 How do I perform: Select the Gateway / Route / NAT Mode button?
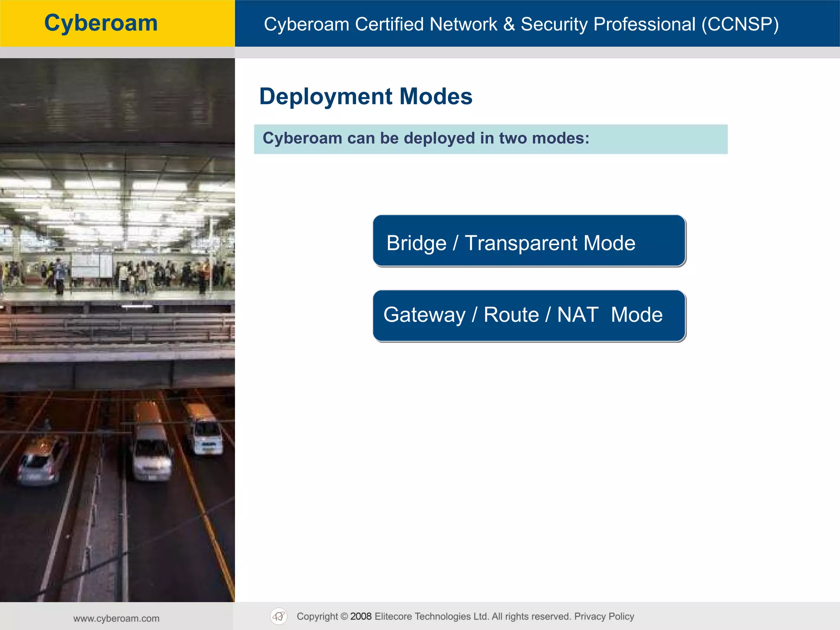529,316
